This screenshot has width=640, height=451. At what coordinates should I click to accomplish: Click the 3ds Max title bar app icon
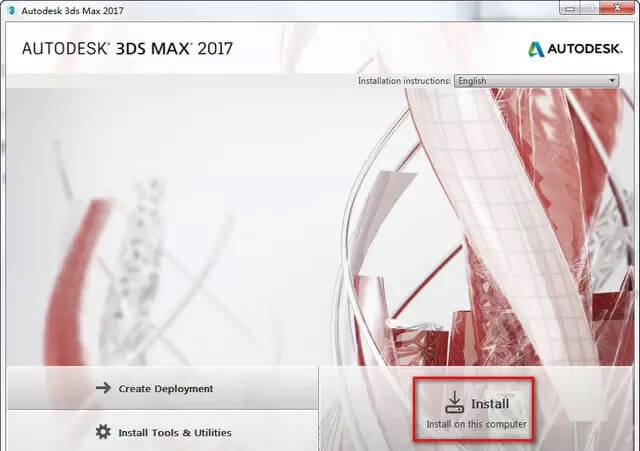point(11,10)
